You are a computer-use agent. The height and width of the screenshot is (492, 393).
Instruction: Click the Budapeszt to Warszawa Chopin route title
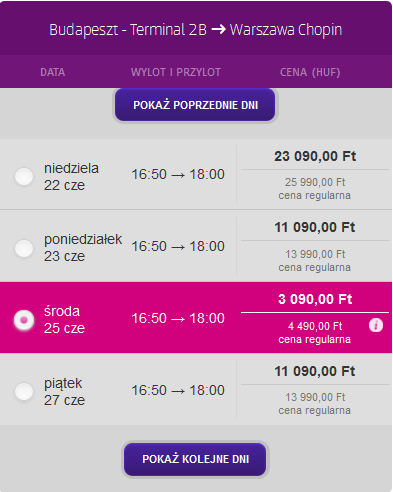196,30
